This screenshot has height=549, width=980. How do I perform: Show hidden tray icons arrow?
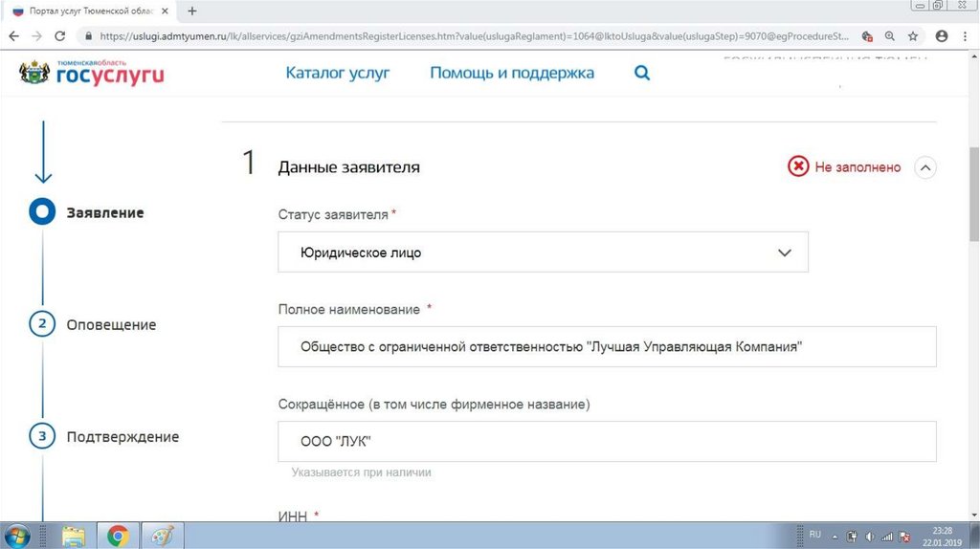pyautogui.click(x=835, y=537)
